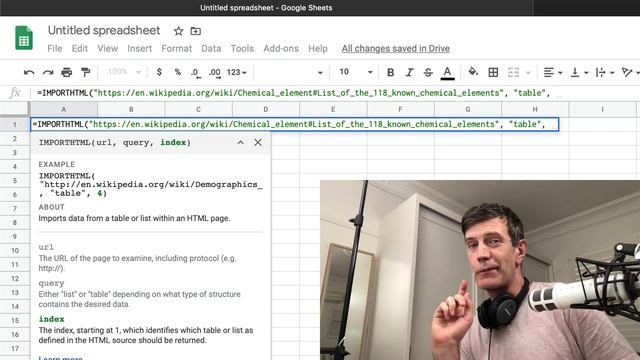Click the Untitled spreadsheet title
The width and height of the screenshot is (640, 360).
tap(104, 31)
